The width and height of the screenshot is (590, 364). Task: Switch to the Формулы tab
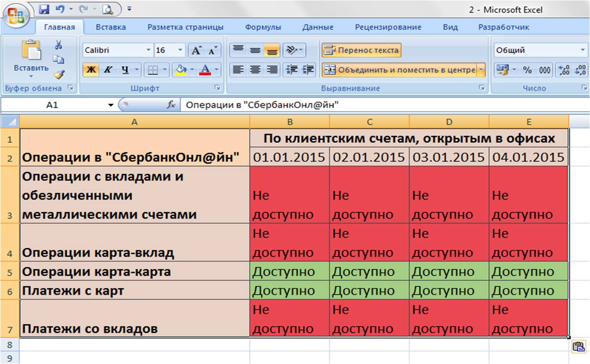coord(263,27)
